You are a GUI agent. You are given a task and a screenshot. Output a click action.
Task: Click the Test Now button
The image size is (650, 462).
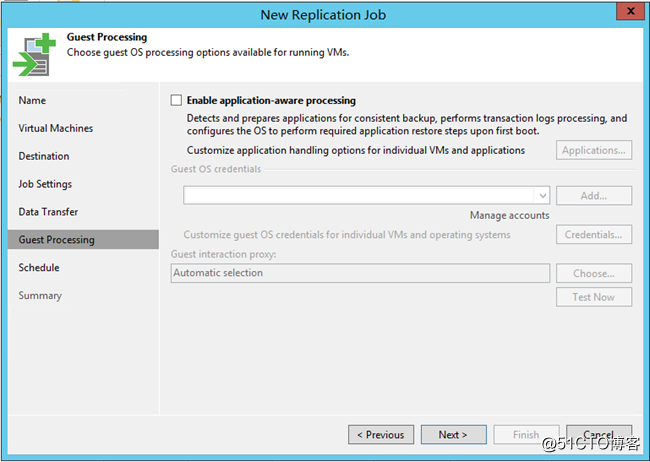click(594, 297)
